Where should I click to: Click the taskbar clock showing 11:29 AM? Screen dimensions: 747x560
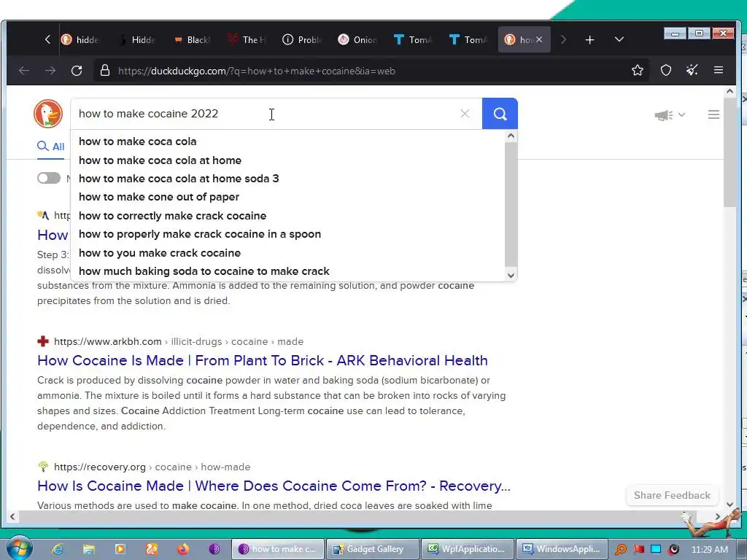point(709,550)
